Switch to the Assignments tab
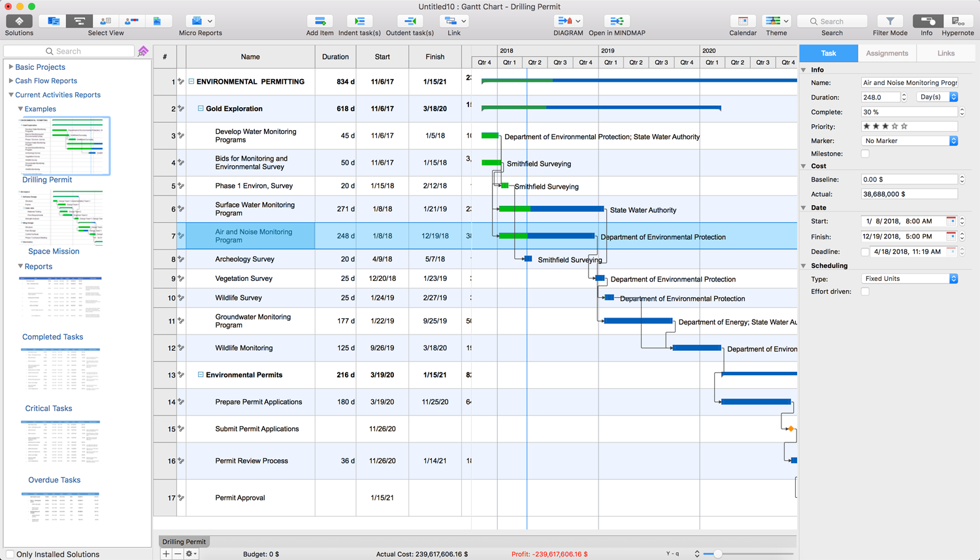The image size is (980, 560). tap(887, 54)
